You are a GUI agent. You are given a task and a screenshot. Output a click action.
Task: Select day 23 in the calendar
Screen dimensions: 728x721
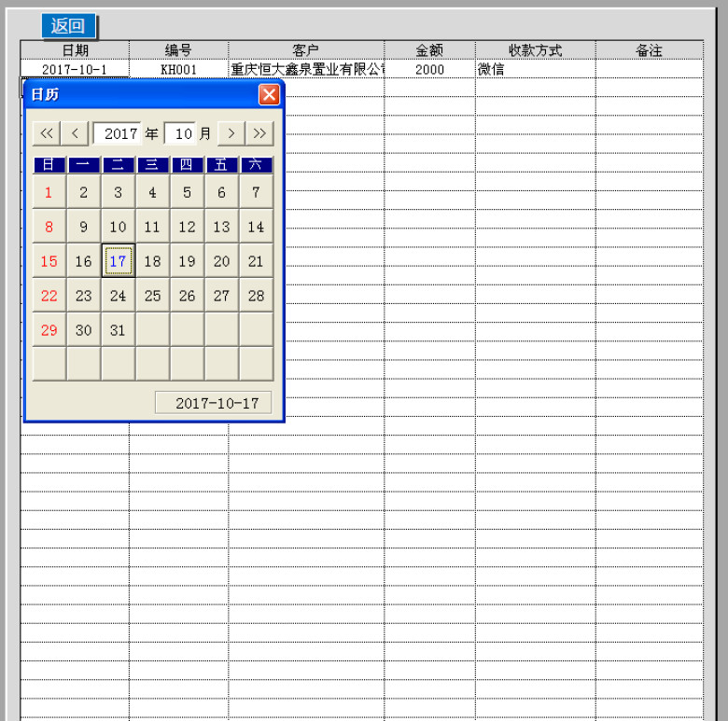pos(84,295)
